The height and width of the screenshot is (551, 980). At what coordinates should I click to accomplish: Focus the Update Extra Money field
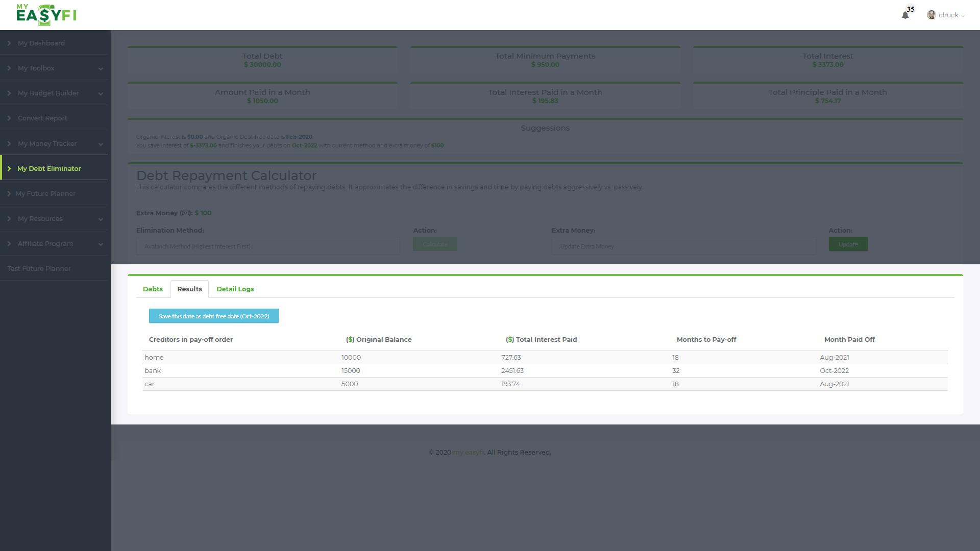click(683, 246)
